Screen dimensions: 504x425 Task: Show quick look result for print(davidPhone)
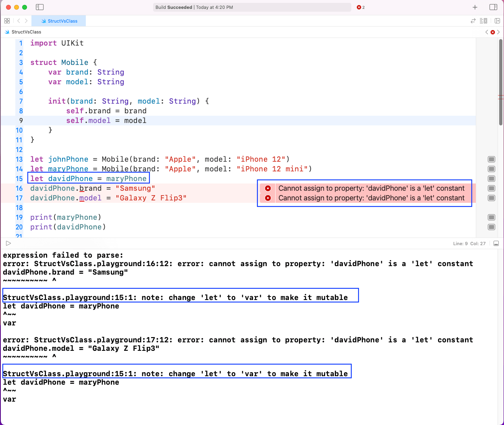tap(491, 227)
